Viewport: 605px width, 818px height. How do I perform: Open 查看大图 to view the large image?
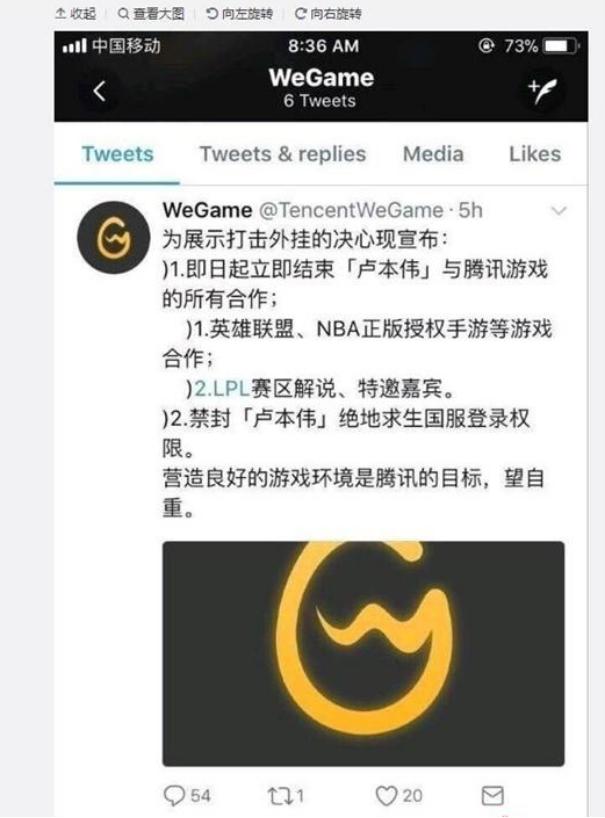[151, 14]
